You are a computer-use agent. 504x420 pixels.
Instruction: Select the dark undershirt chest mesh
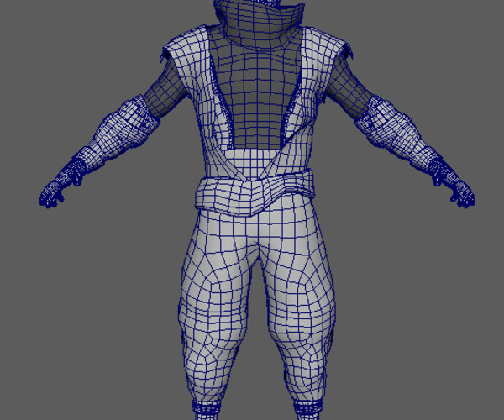(x=256, y=97)
